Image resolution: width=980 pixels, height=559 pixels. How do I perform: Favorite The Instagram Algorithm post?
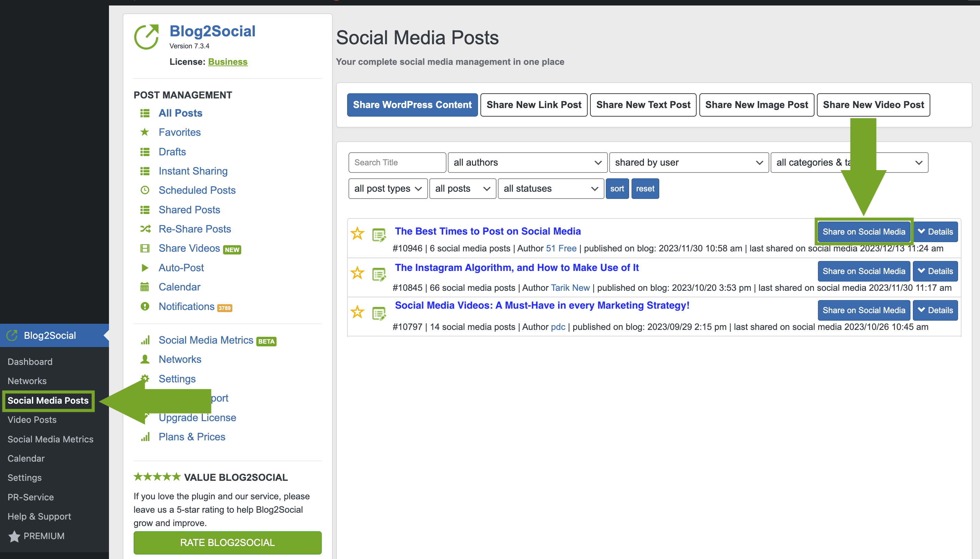[357, 273]
